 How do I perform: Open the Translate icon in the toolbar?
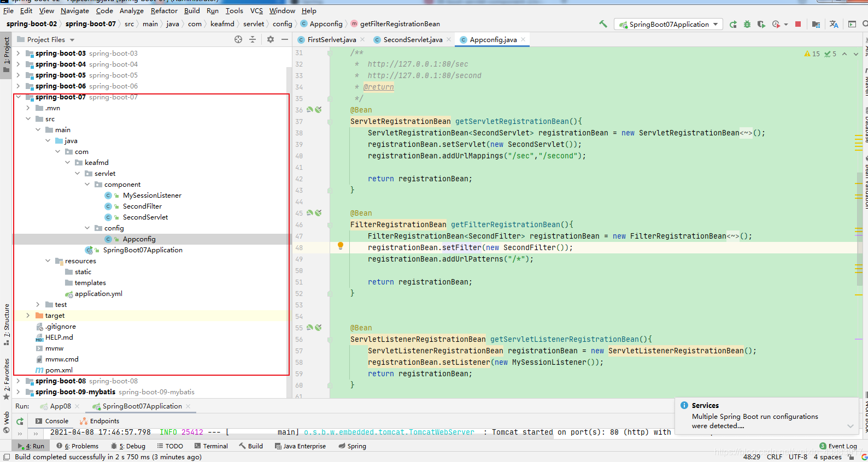click(834, 24)
